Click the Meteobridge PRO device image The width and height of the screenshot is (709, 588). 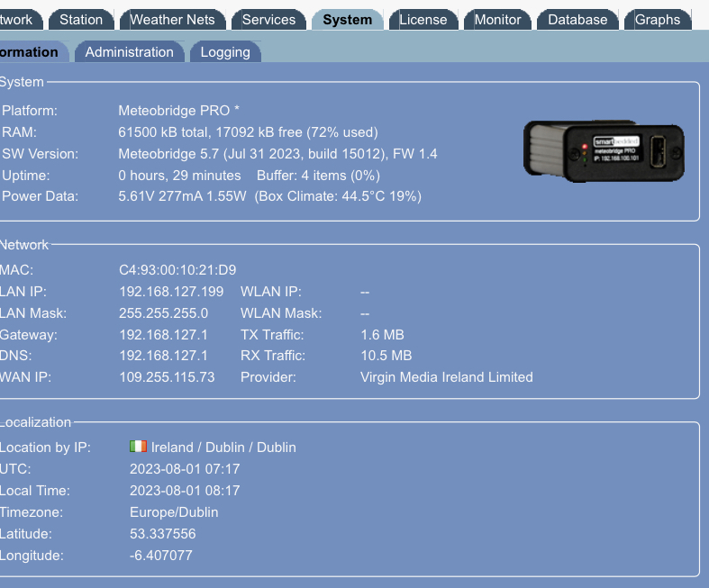coord(604,151)
